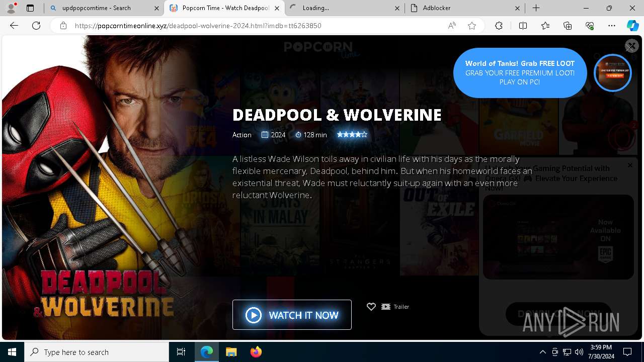644x362 pixels.
Task: Close the overlay with the top X button
Action: [x=631, y=46]
